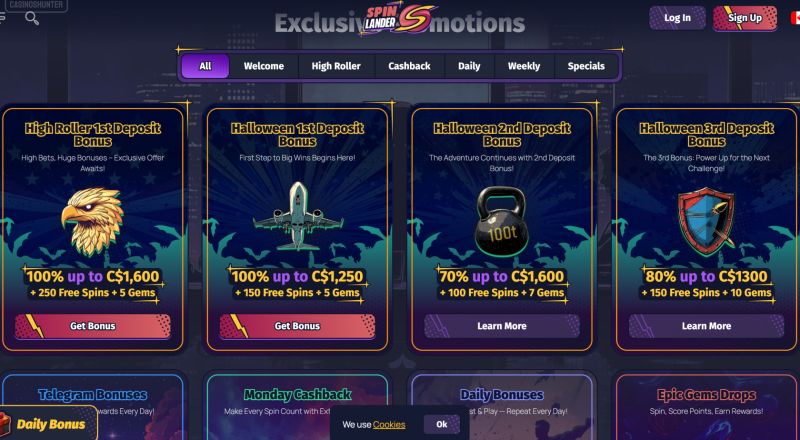Click the shield and sword image
The height and width of the screenshot is (440, 800).
click(x=707, y=221)
